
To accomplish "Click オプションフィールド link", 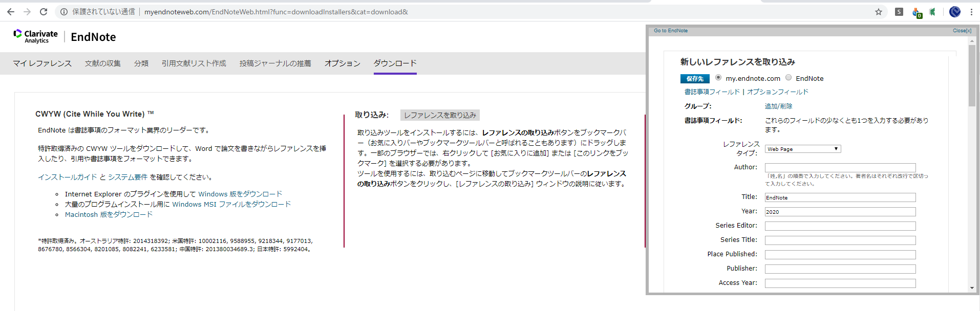I will 778,92.
